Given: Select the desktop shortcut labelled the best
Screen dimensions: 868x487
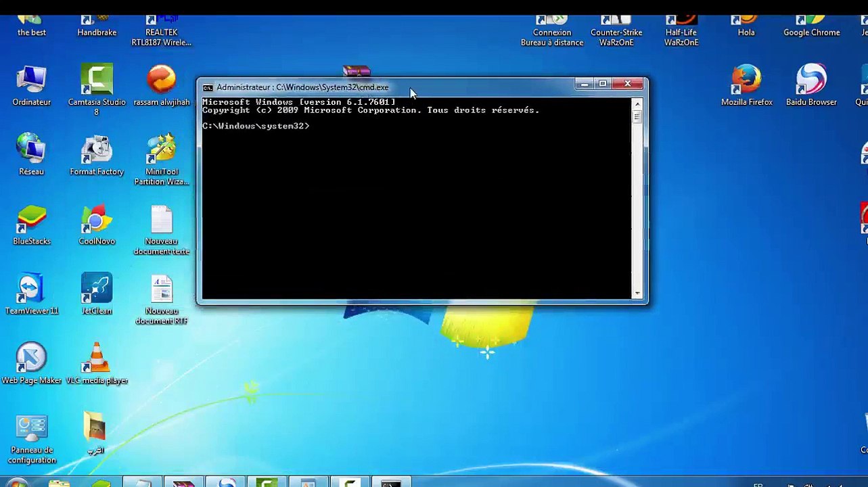Looking at the screenshot, I should 31,26.
